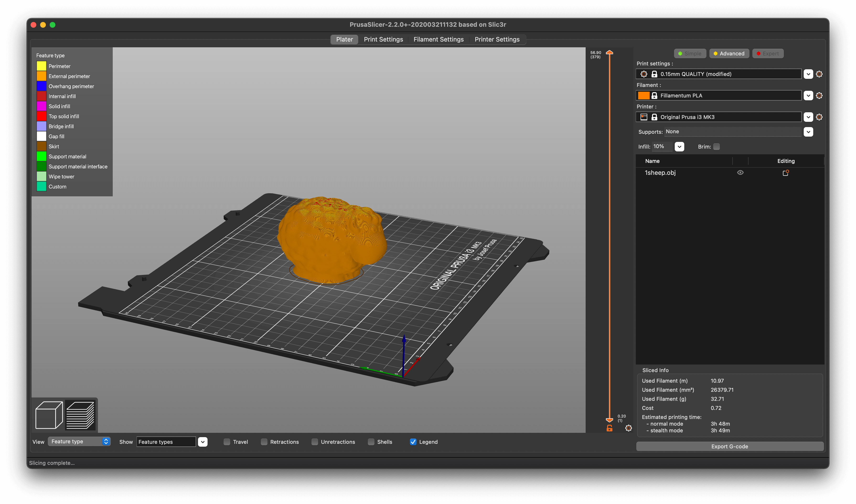
Task: Click the Name column header
Action: pos(652,161)
